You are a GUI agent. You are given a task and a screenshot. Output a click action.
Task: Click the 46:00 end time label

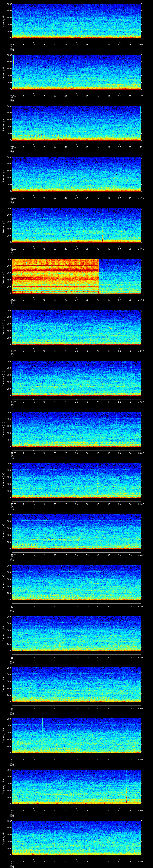[141, 861]
